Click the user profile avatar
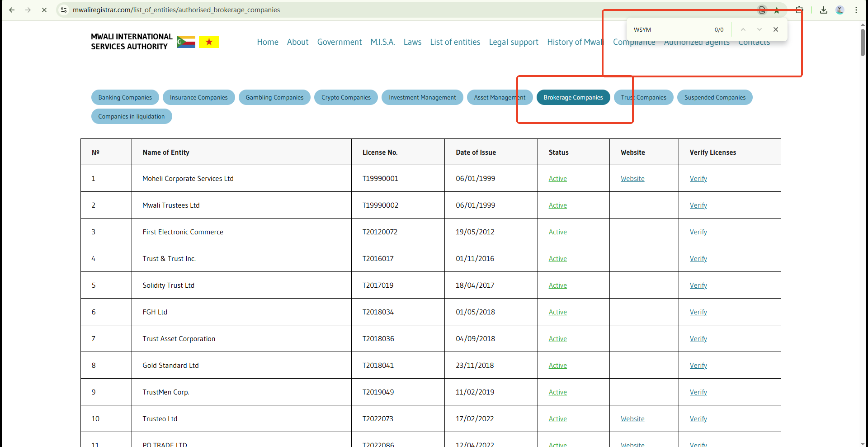This screenshot has width=868, height=447. [x=840, y=10]
